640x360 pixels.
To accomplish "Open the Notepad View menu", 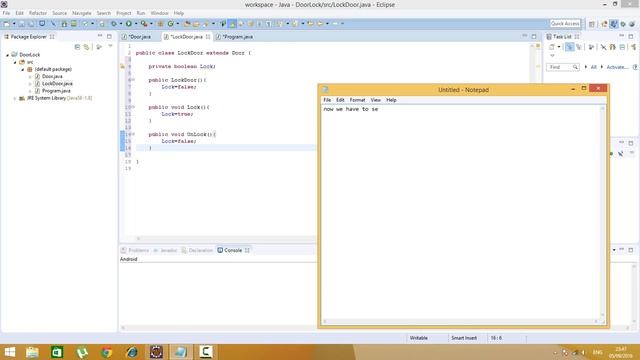I will click(x=376, y=100).
